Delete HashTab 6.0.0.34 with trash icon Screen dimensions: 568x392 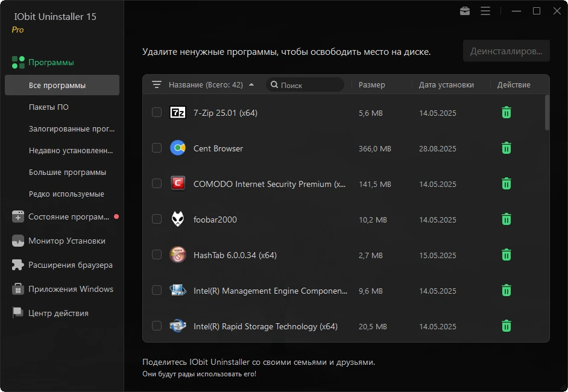click(x=506, y=254)
